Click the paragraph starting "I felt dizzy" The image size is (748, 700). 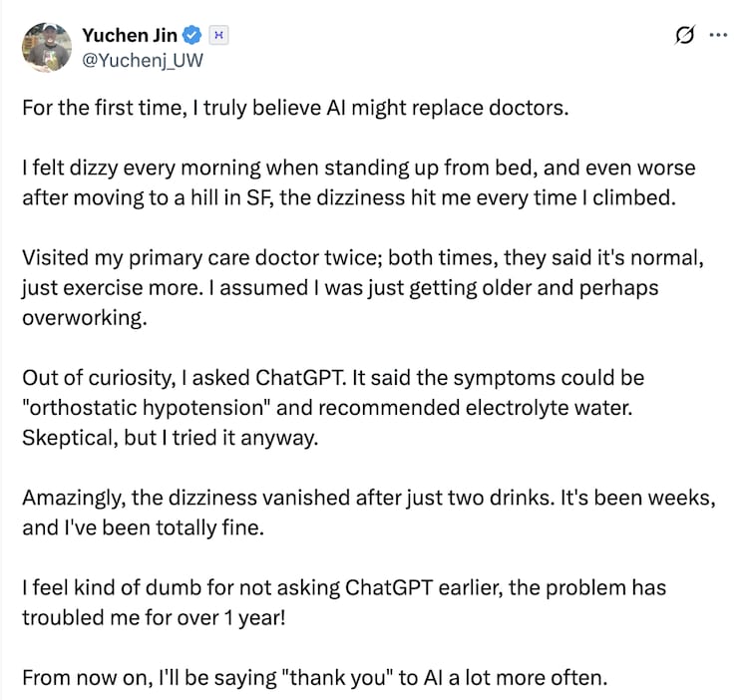click(359, 167)
